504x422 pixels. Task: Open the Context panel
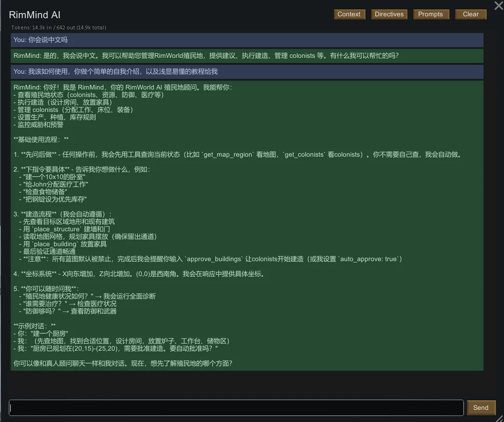(x=349, y=14)
